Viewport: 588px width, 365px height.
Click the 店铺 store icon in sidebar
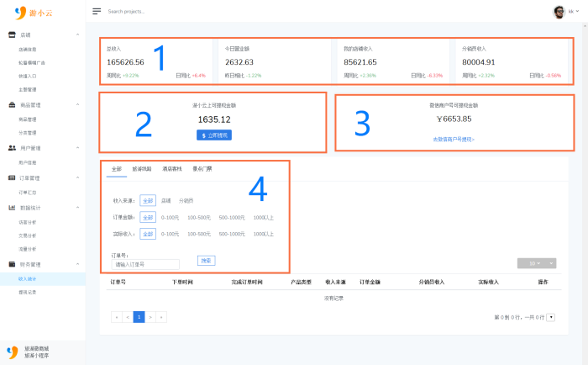point(12,34)
